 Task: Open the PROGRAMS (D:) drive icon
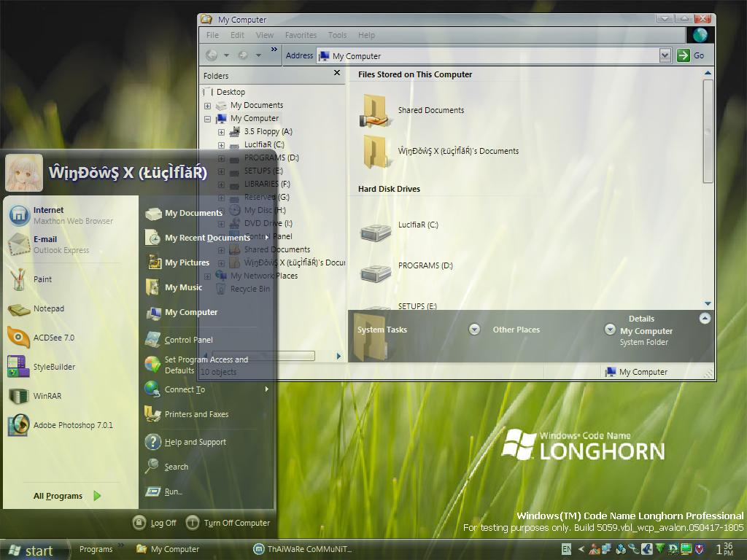pyautogui.click(x=376, y=271)
